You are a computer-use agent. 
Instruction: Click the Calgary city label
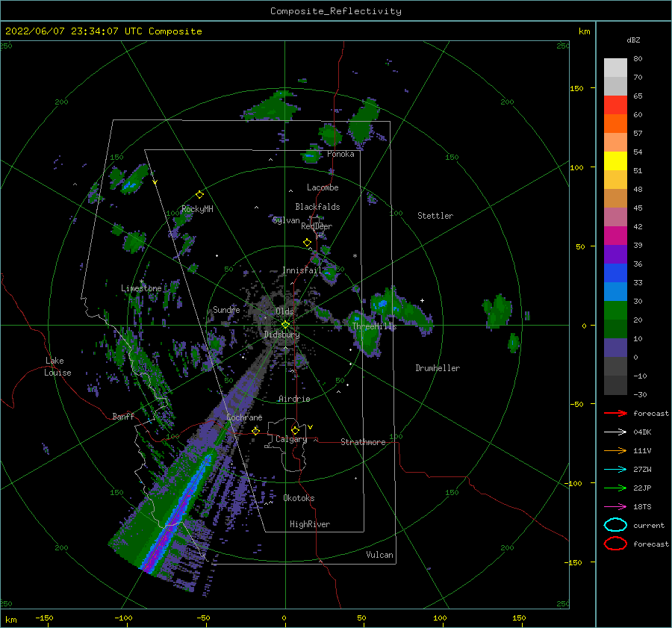tap(291, 439)
